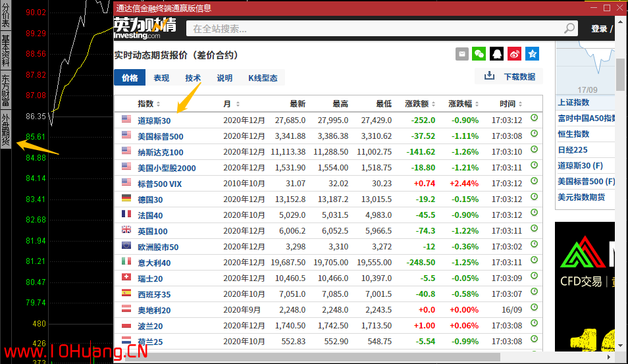Share via WeChat icon

(479, 54)
